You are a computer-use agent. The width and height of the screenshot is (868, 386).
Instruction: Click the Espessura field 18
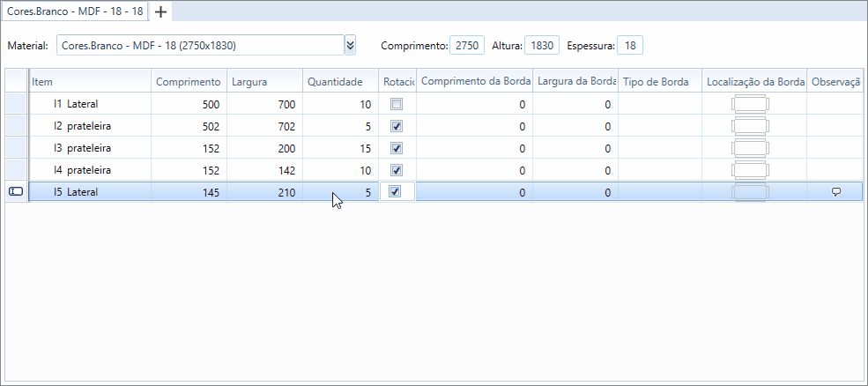click(x=630, y=46)
